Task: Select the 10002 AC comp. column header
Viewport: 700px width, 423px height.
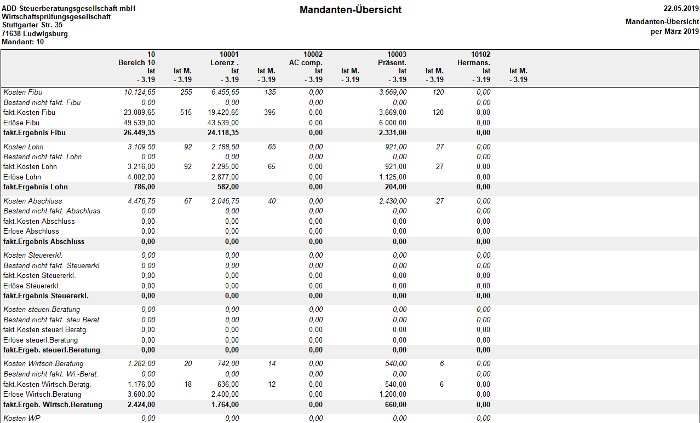Action: point(305,58)
